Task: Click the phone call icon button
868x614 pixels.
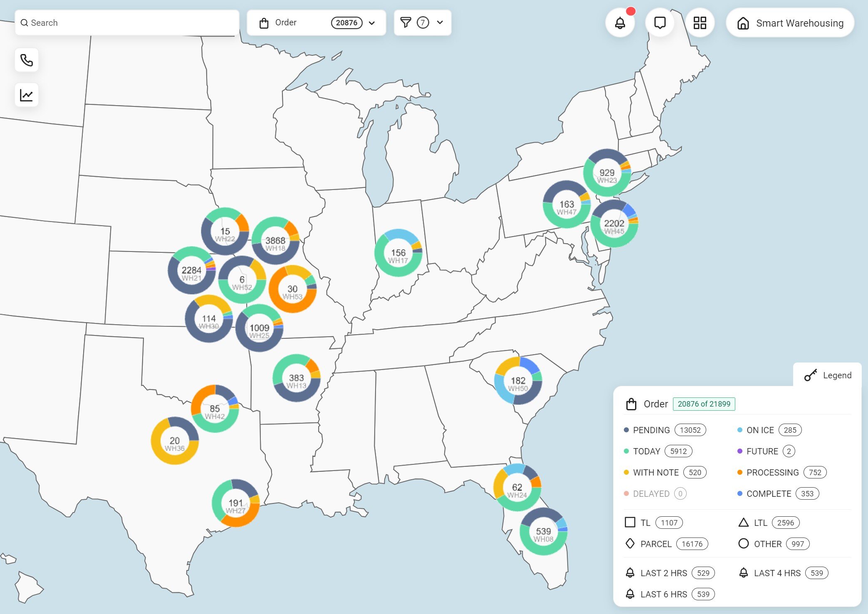Action: point(27,60)
